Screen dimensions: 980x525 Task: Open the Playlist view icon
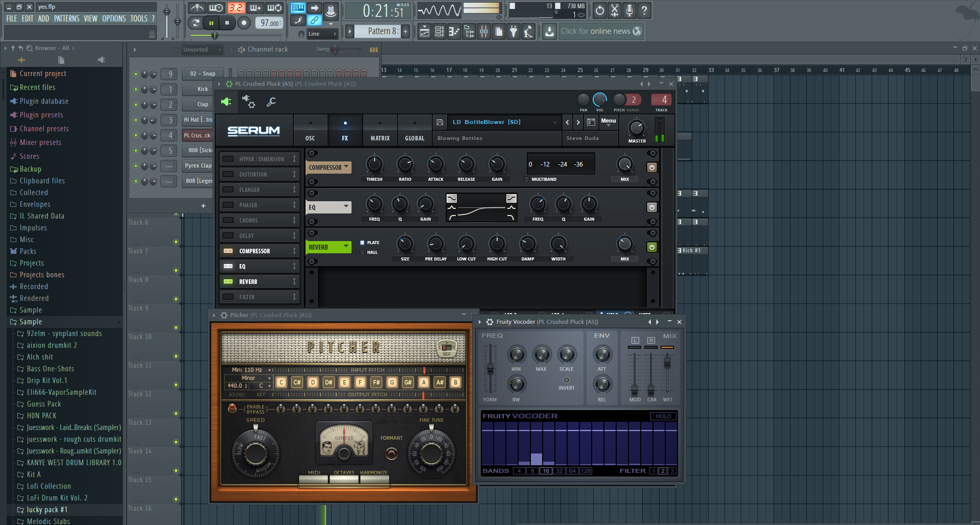pos(424,32)
